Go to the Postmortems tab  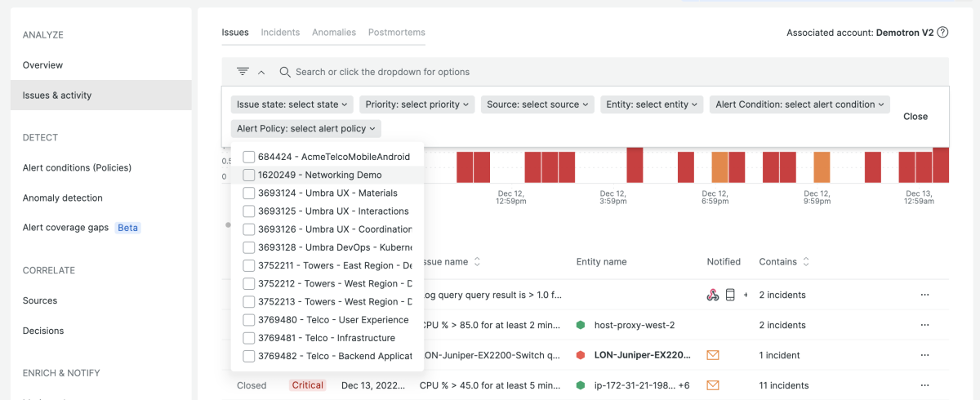[x=396, y=33]
